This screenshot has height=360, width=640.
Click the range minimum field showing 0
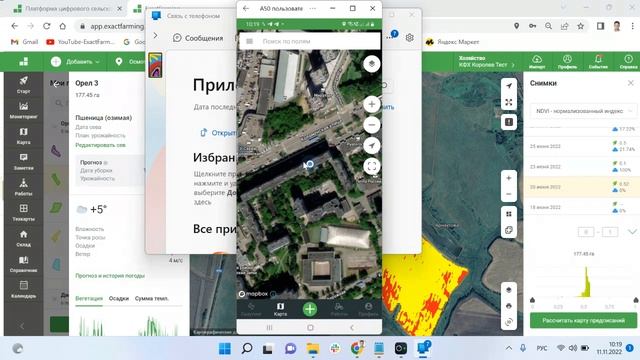[586, 232]
